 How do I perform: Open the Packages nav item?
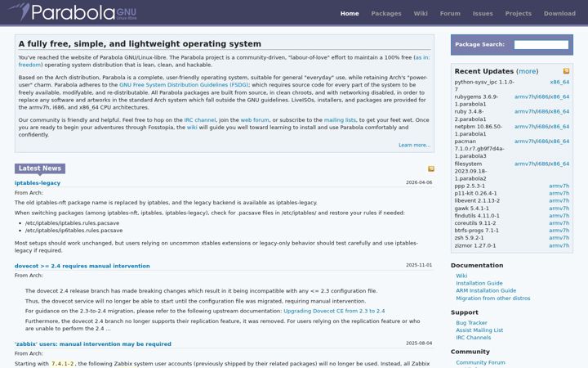tap(386, 14)
